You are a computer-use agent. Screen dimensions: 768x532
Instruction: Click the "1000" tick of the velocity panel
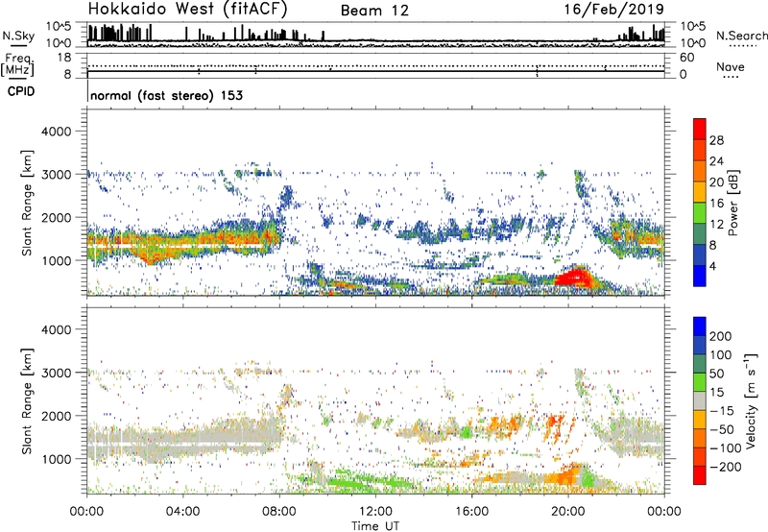pyautogui.click(x=56, y=459)
